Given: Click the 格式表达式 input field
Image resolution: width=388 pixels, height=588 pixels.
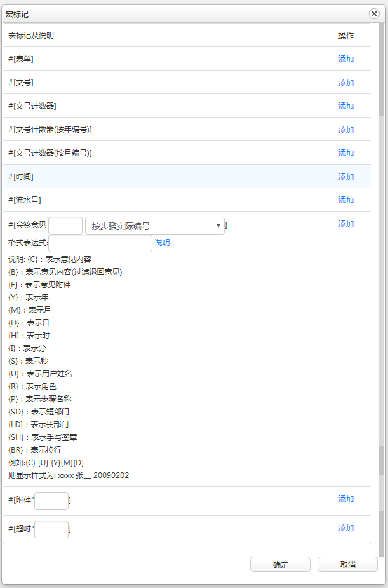Looking at the screenshot, I should (100, 243).
